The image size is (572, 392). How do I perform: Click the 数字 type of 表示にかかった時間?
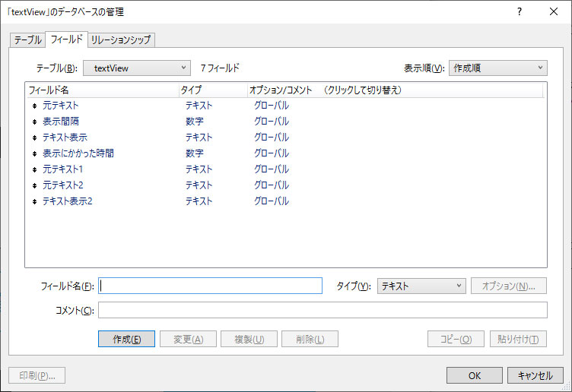coord(195,153)
